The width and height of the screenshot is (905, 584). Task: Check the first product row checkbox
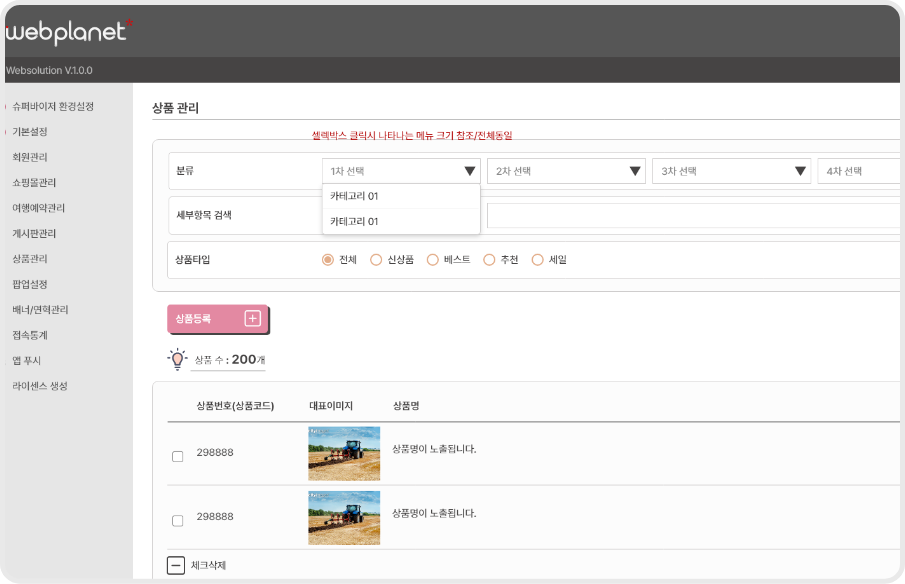(177, 456)
